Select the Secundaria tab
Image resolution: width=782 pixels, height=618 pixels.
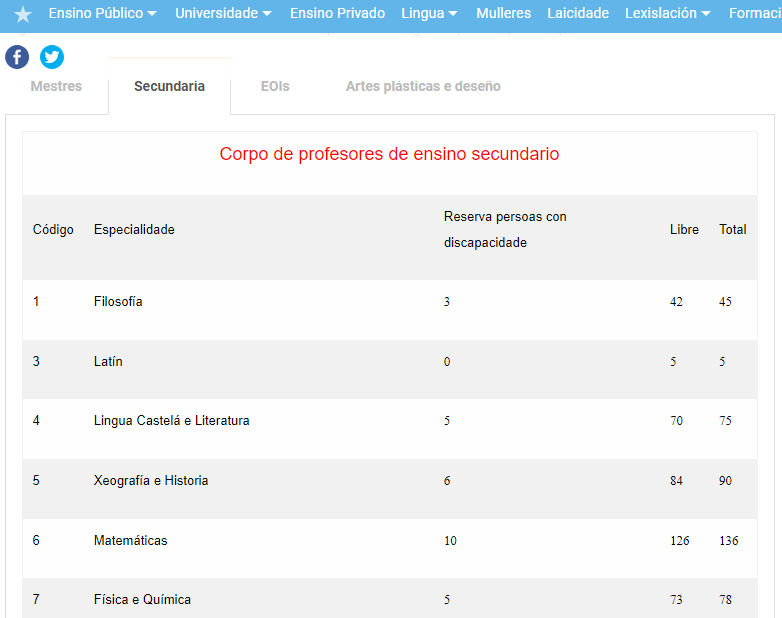pos(169,86)
